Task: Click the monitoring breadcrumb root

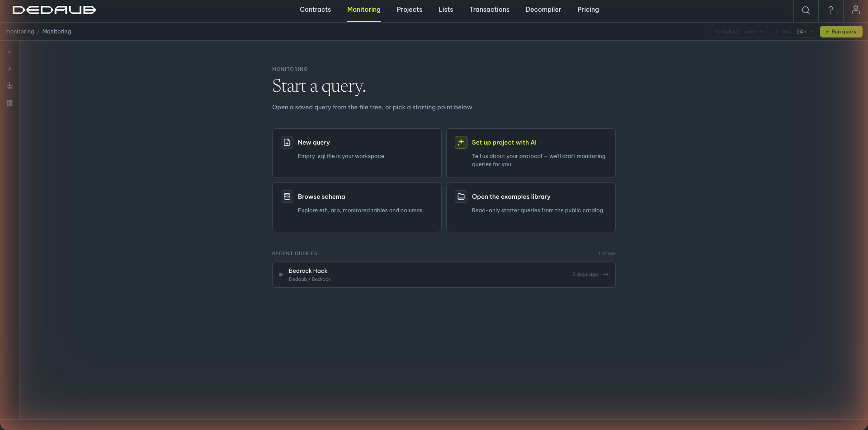Action: (x=20, y=32)
